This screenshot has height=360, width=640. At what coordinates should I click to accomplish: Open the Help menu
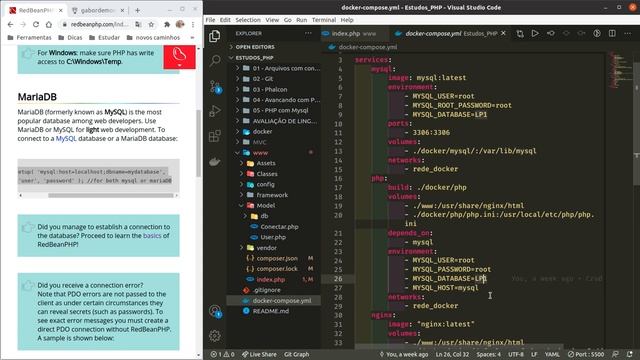tap(347, 20)
